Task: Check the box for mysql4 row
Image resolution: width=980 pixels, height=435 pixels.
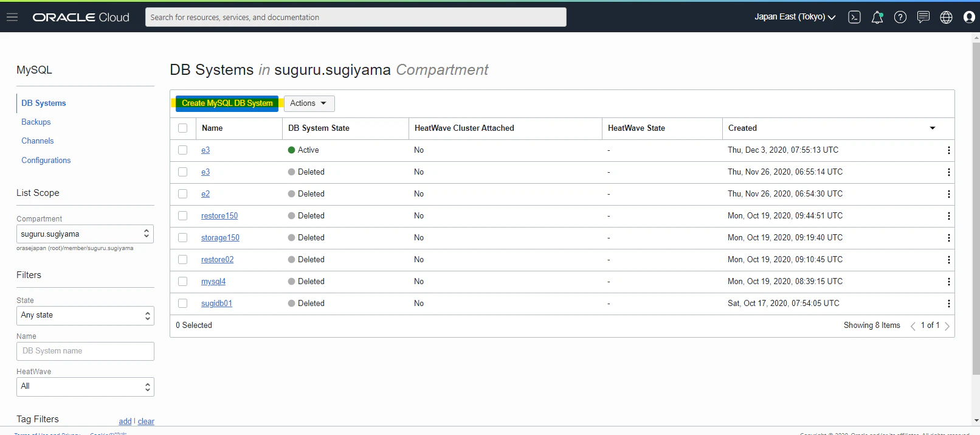Action: coord(182,282)
